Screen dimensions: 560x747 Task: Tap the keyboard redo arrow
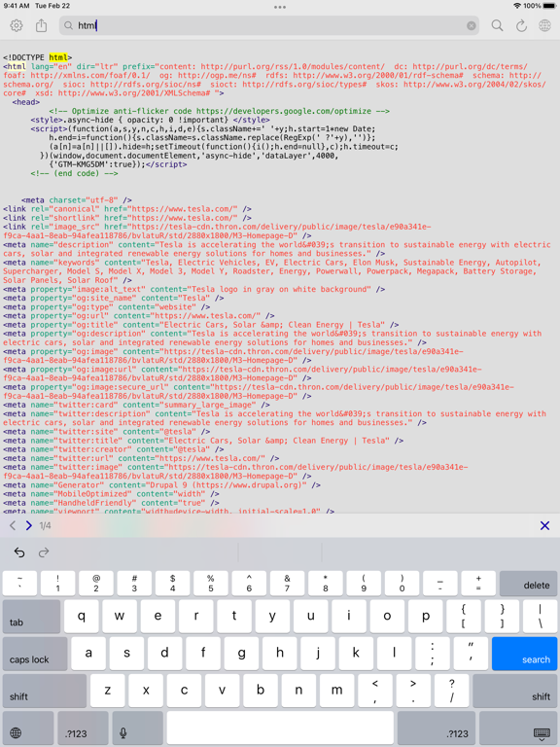(44, 552)
